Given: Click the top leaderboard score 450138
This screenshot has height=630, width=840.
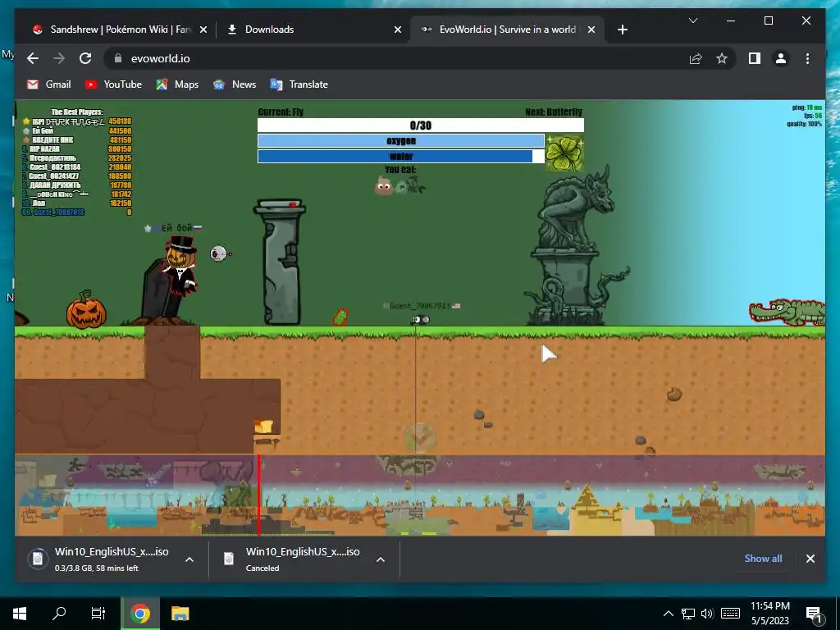Looking at the screenshot, I should point(120,121).
